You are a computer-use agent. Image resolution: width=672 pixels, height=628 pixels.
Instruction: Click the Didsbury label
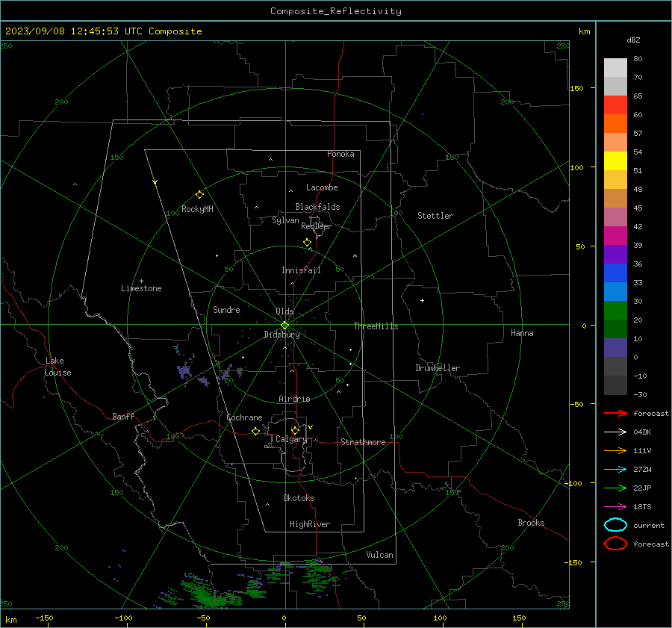point(281,335)
